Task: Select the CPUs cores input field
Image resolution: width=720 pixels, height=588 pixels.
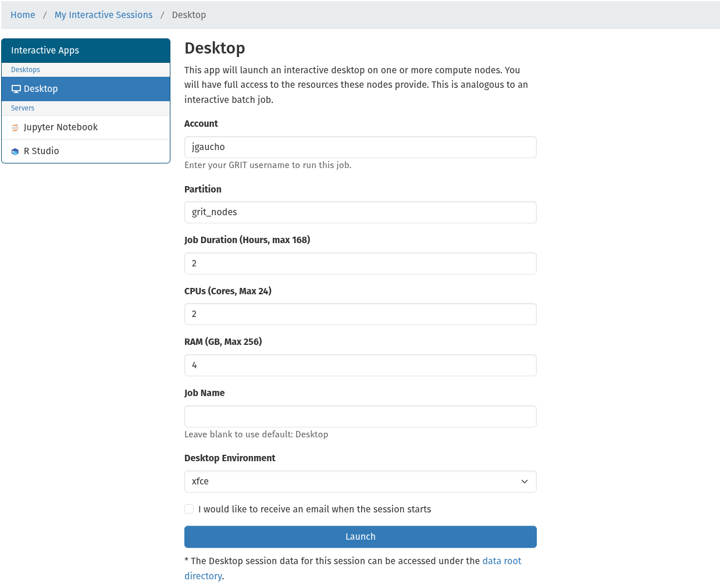Action: [x=360, y=314]
